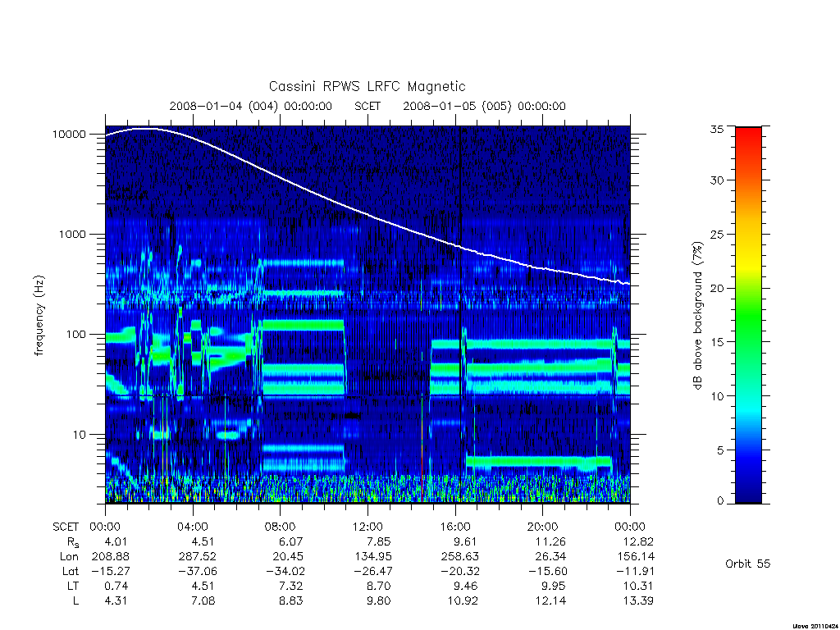Click the 'LT' row label

[x=73, y=586]
